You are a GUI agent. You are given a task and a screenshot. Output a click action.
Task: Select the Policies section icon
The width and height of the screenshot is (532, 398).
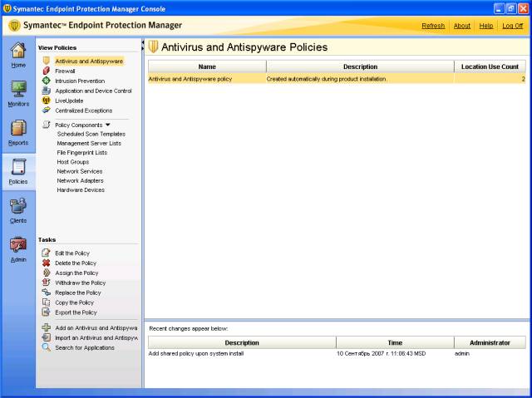18,167
